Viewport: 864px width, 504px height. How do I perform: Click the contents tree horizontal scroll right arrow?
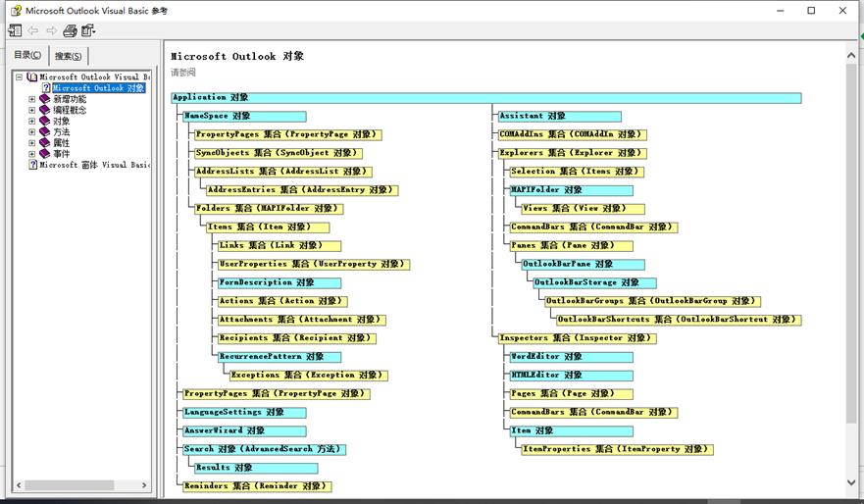coord(144,485)
